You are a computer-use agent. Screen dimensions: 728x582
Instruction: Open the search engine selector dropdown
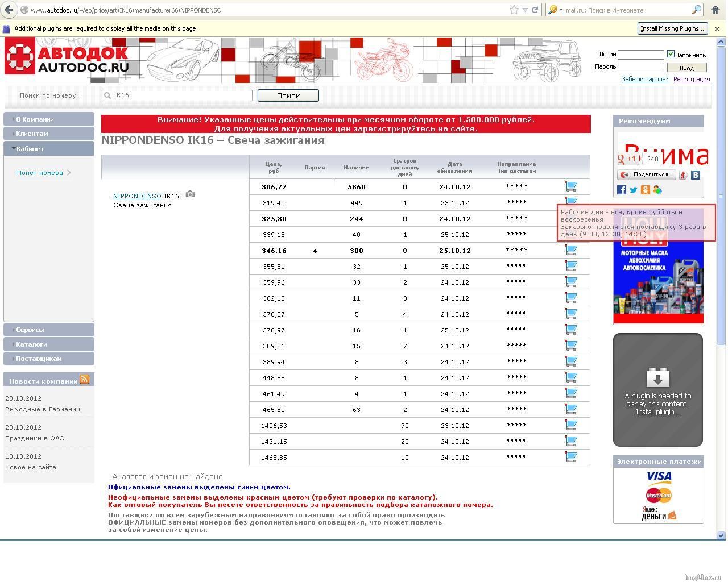(555, 10)
